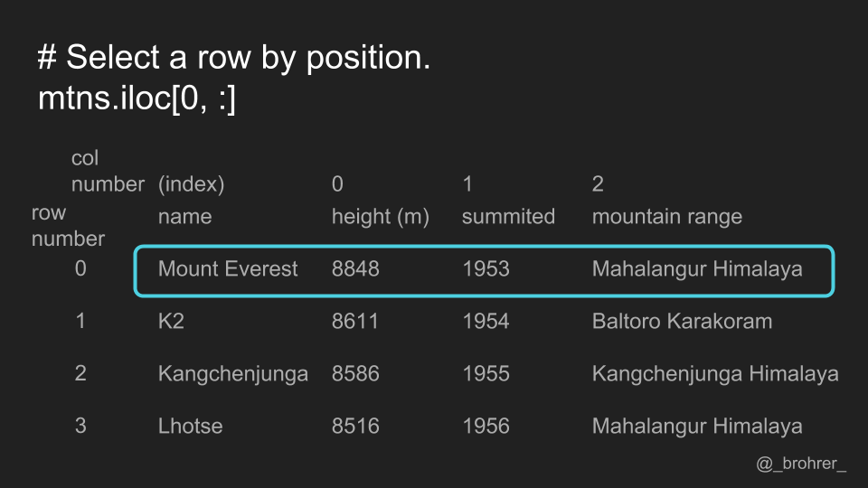Click the @_brohrer_ handle
This screenshot has width=868, height=488.
point(801,464)
